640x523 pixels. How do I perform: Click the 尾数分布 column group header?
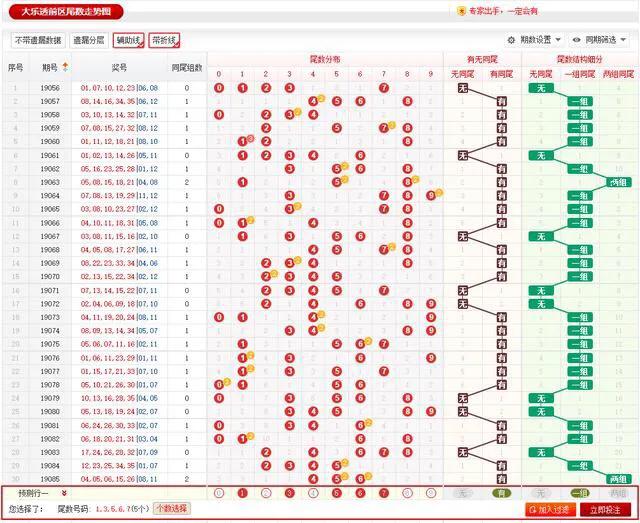tap(325, 60)
